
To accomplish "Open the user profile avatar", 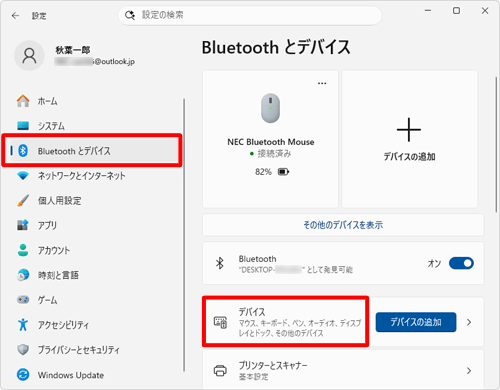I will coord(29,56).
